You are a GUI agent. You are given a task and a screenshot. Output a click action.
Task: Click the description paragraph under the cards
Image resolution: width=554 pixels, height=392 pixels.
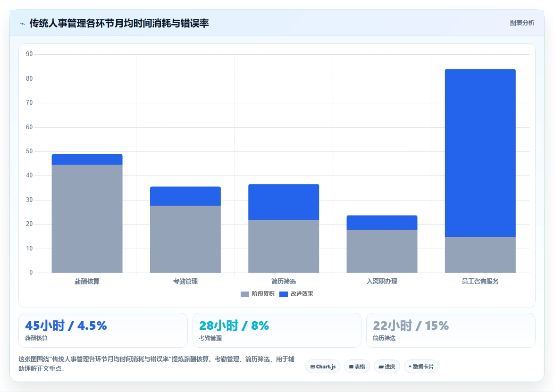tap(156, 364)
